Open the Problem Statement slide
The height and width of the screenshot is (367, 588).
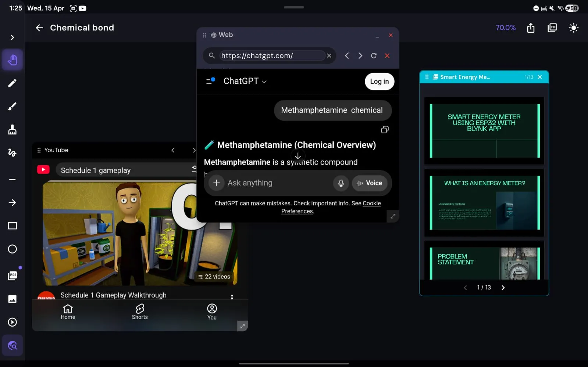coord(484,260)
